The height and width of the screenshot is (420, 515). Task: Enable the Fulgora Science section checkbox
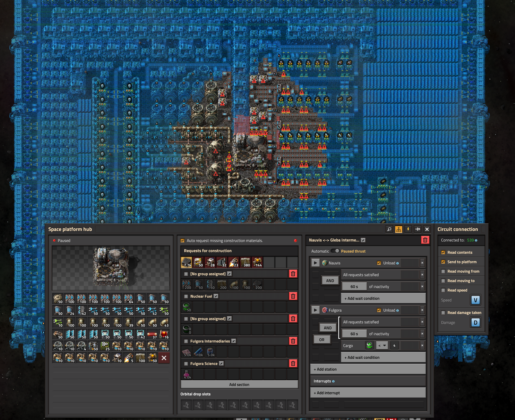(x=186, y=364)
